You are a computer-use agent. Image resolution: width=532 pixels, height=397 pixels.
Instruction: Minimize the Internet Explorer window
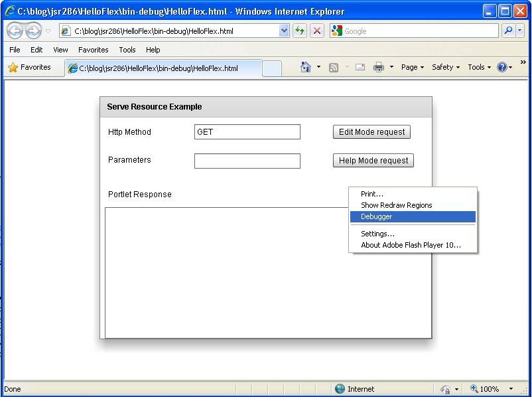coord(489,11)
